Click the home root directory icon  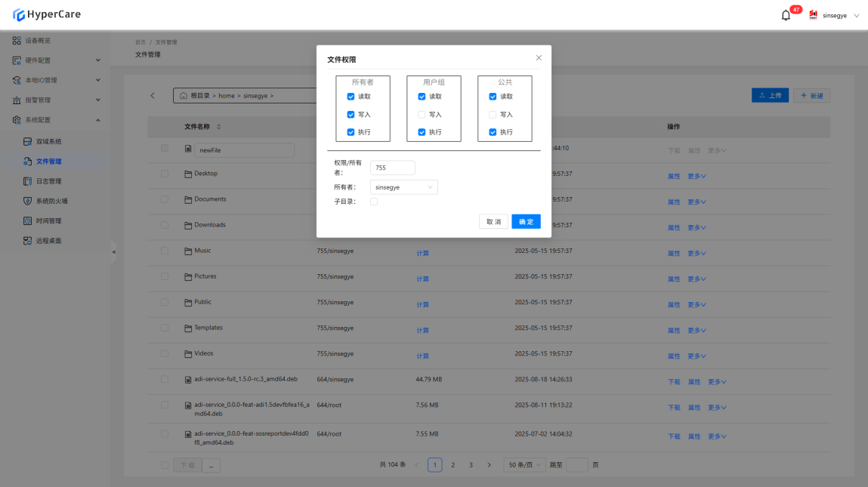pyautogui.click(x=184, y=96)
